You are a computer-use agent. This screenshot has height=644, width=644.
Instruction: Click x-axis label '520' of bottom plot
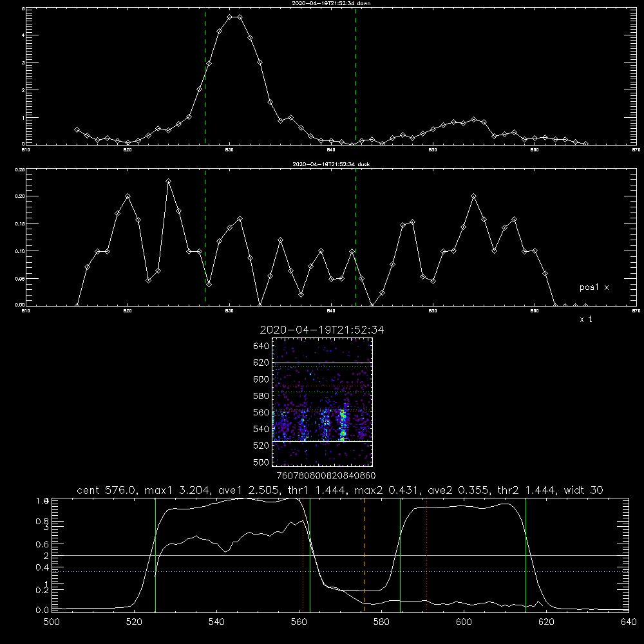(x=134, y=622)
